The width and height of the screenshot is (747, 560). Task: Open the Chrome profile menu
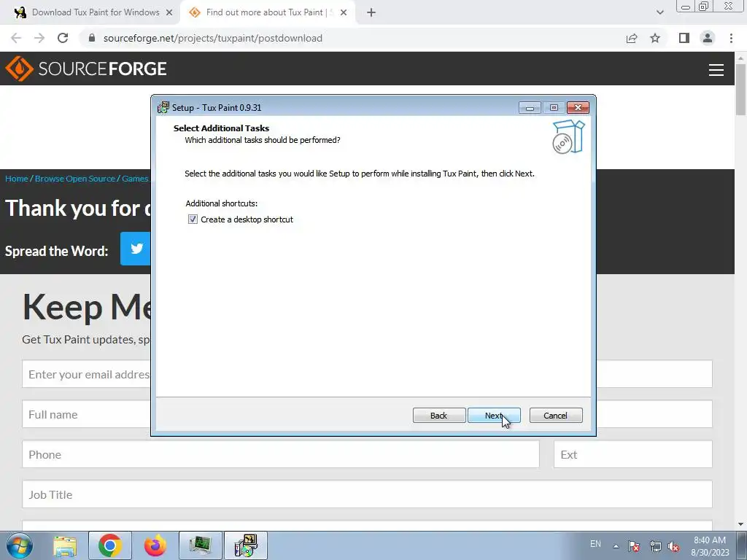[x=708, y=38]
